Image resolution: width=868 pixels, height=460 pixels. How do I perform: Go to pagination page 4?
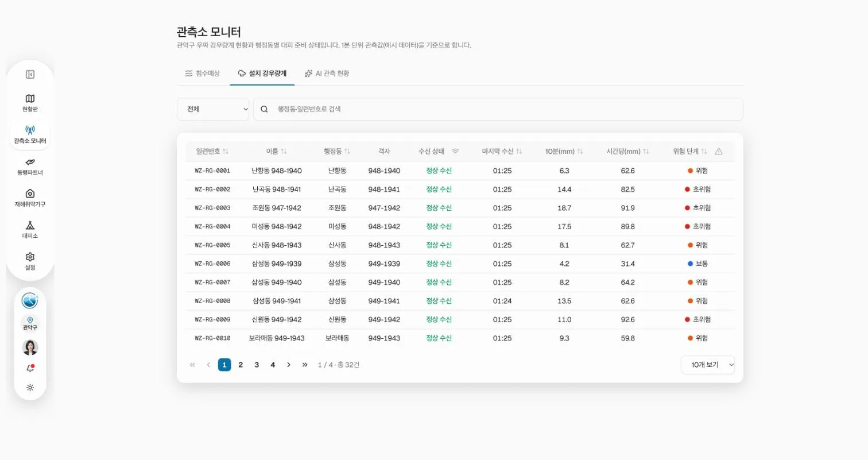273,365
